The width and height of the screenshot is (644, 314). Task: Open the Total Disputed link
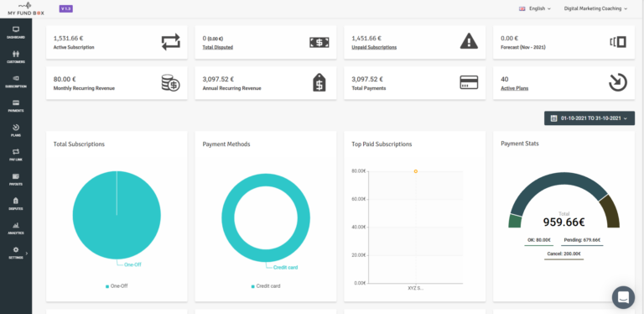(218, 47)
